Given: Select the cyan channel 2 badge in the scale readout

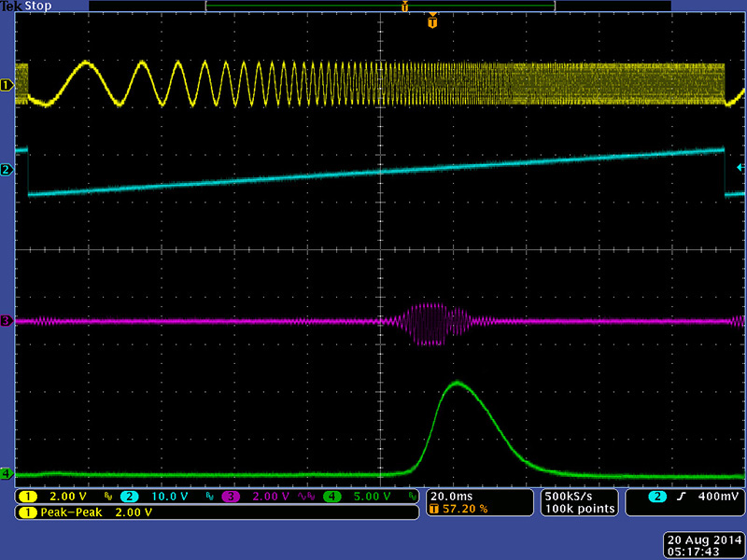Looking at the screenshot, I should [129, 497].
